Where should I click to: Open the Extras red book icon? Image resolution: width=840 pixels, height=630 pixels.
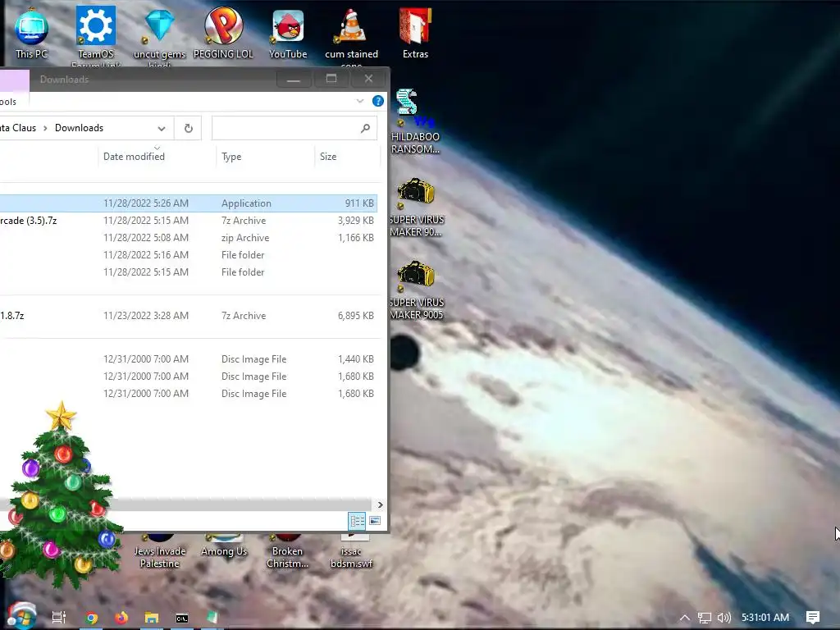(415, 33)
